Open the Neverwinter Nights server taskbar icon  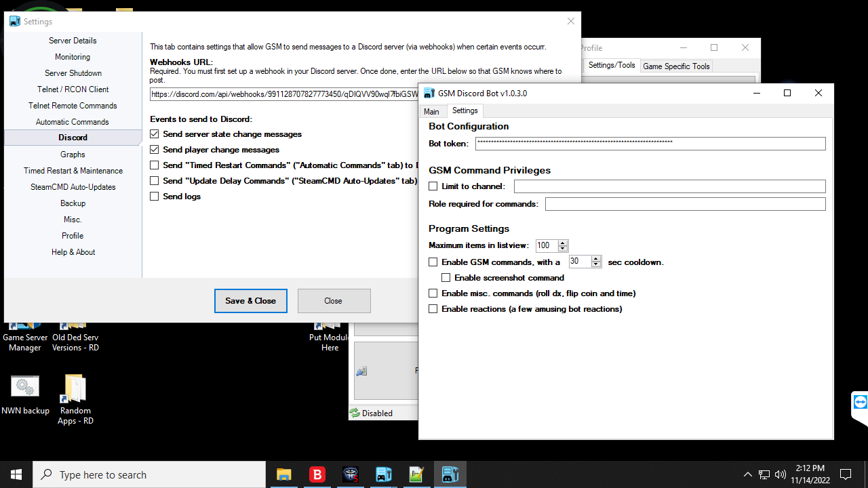pos(350,474)
